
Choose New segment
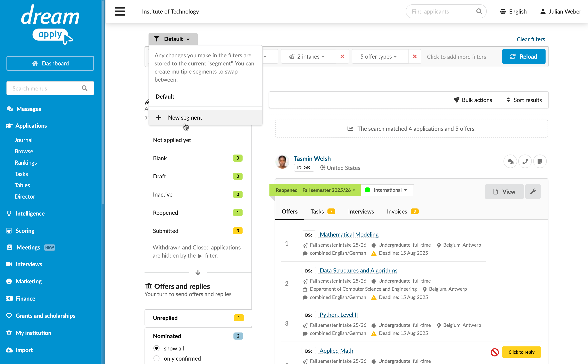pos(206,118)
